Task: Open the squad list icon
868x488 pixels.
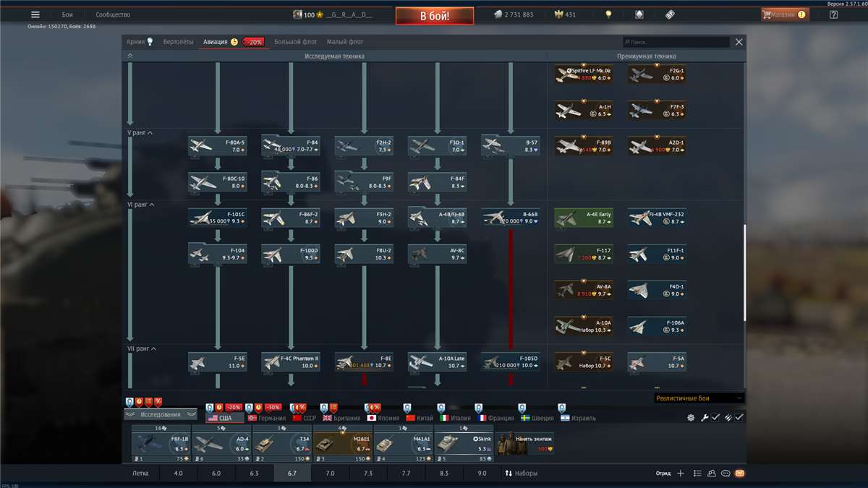Action: 697,474
